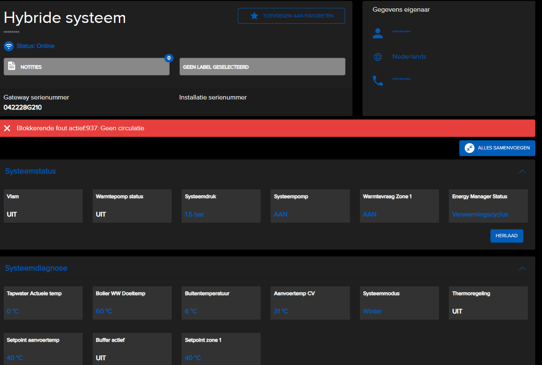Collapse the Systeemstatus section chevron
542x365 pixels.
coord(522,172)
